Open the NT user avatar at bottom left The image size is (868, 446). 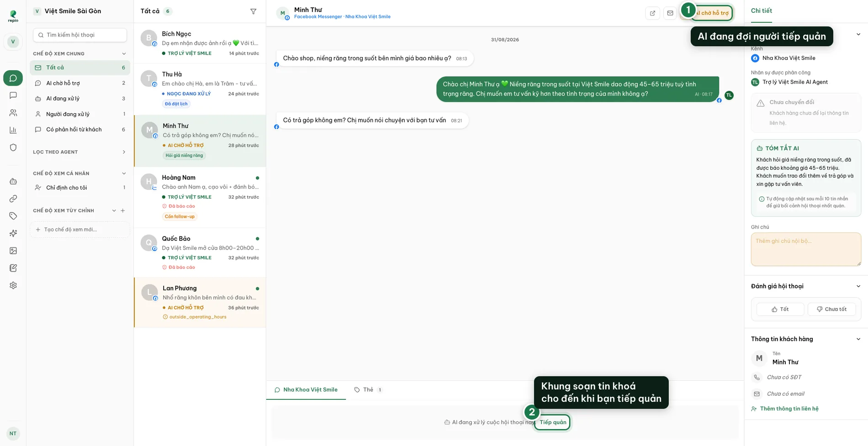click(x=13, y=434)
